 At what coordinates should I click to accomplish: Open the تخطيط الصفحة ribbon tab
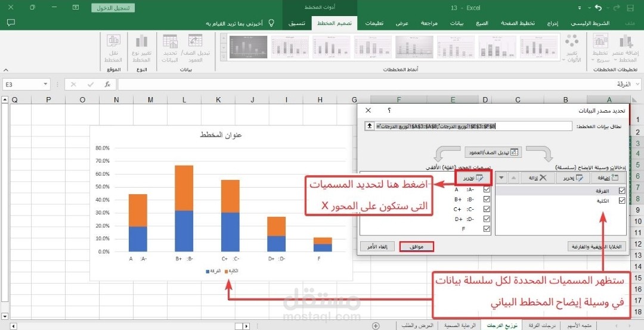pyautogui.click(x=518, y=23)
